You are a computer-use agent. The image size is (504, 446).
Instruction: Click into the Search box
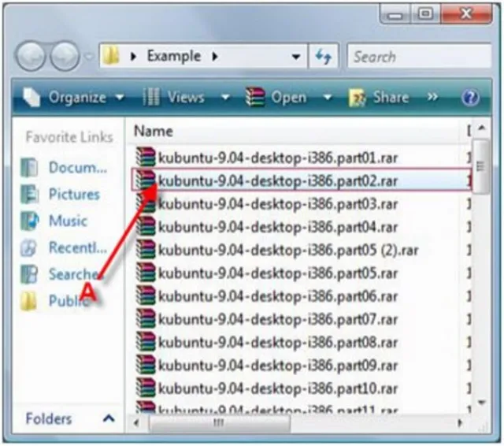coord(419,57)
